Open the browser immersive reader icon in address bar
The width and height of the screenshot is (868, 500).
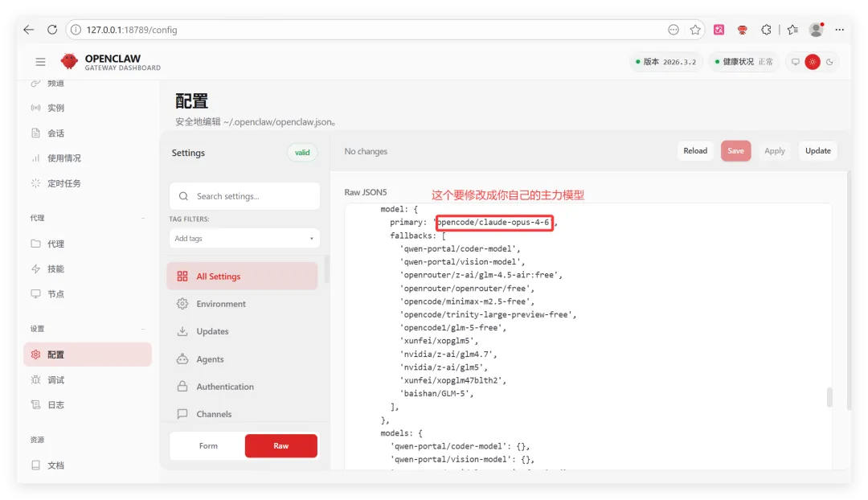point(674,30)
